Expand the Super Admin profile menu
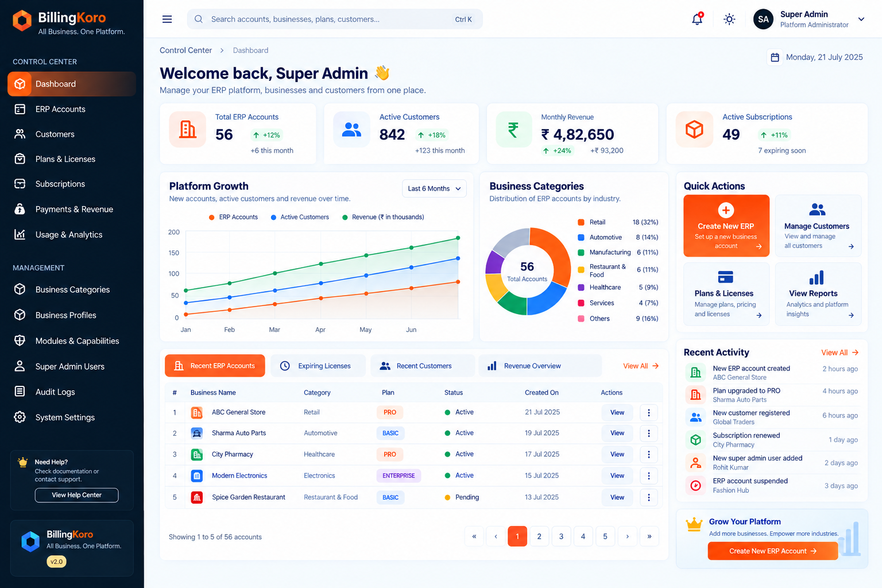Viewport: 882px width, 588px height. coord(861,19)
